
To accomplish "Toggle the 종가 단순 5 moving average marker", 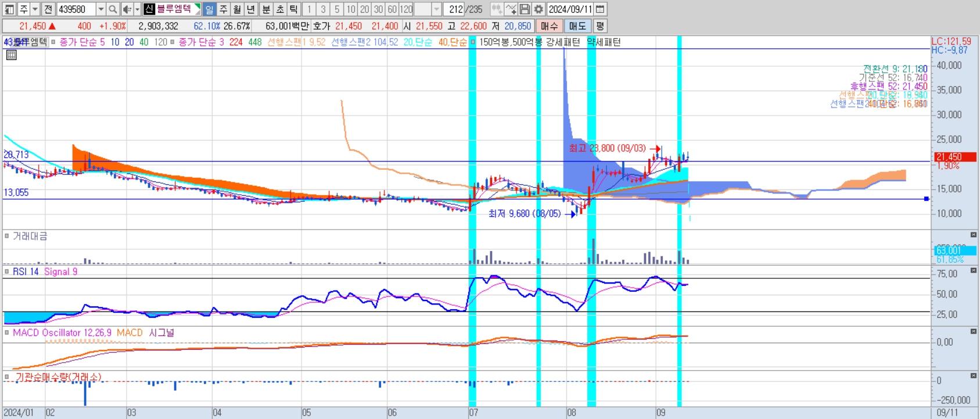I will pyautogui.click(x=53, y=42).
